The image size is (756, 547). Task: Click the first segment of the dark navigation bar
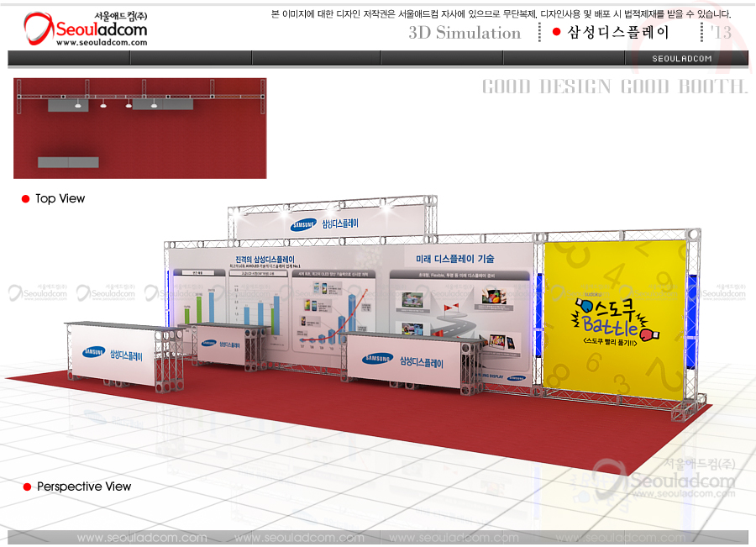[x=69, y=58]
